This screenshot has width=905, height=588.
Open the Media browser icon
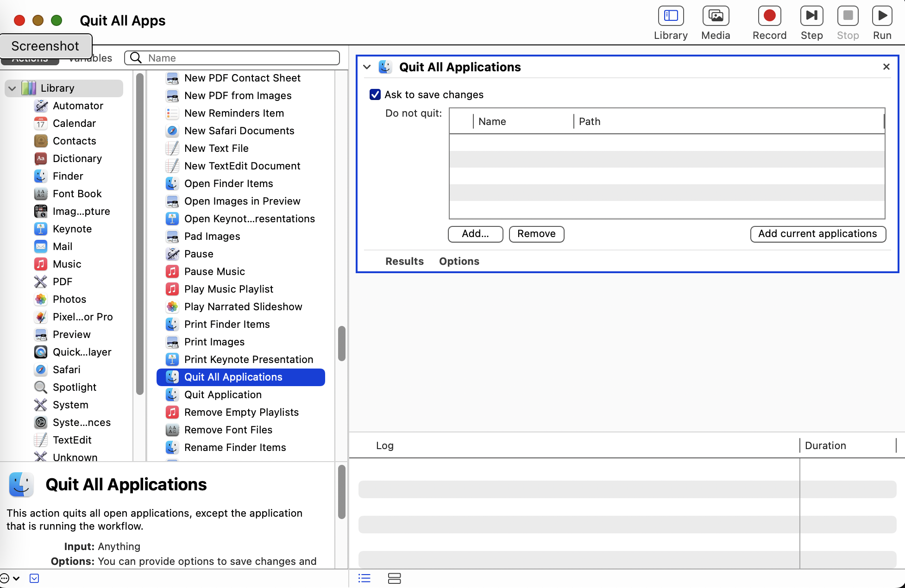tap(716, 16)
